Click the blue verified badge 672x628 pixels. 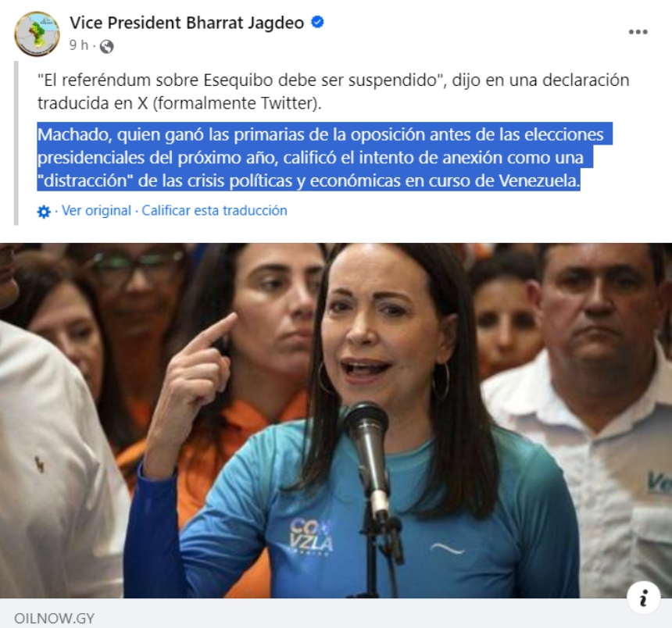tap(317, 22)
